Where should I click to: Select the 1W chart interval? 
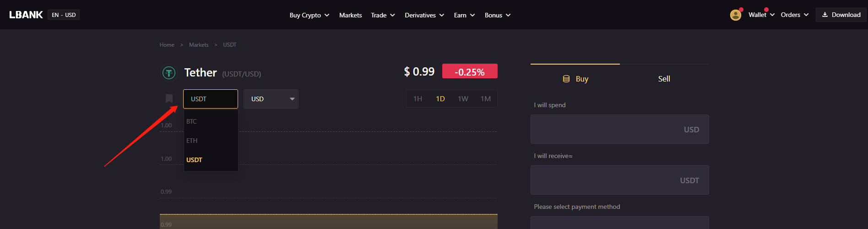click(463, 99)
